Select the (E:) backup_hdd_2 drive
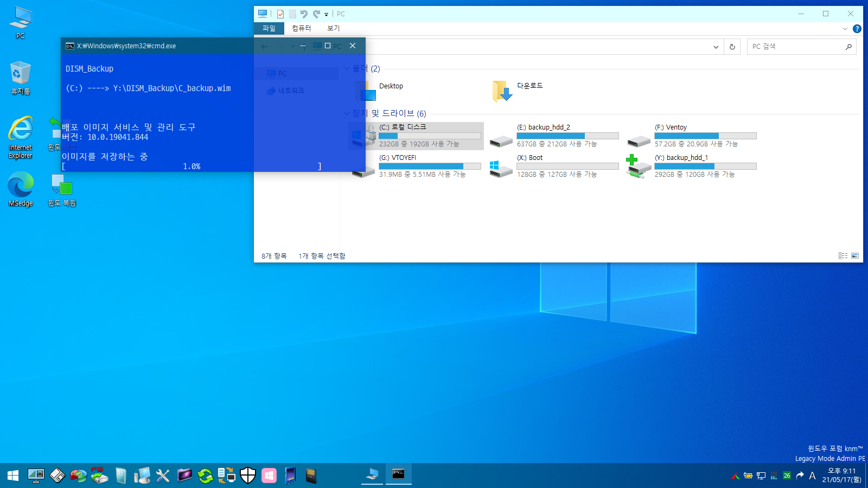 [554, 136]
